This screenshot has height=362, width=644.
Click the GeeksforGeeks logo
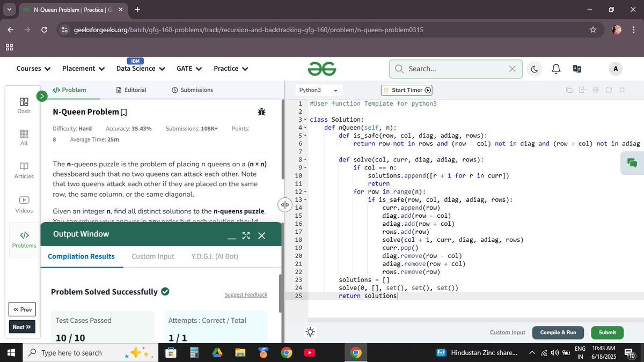coord(322,69)
